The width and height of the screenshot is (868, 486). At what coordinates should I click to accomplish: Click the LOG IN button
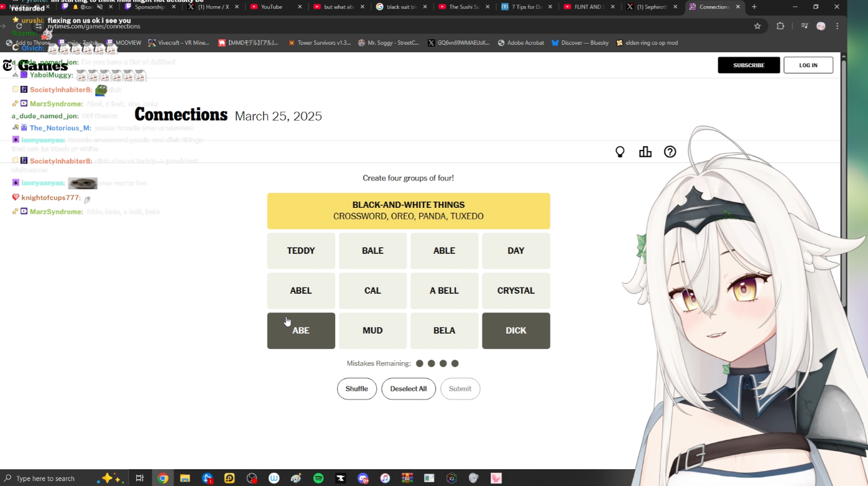[808, 65]
